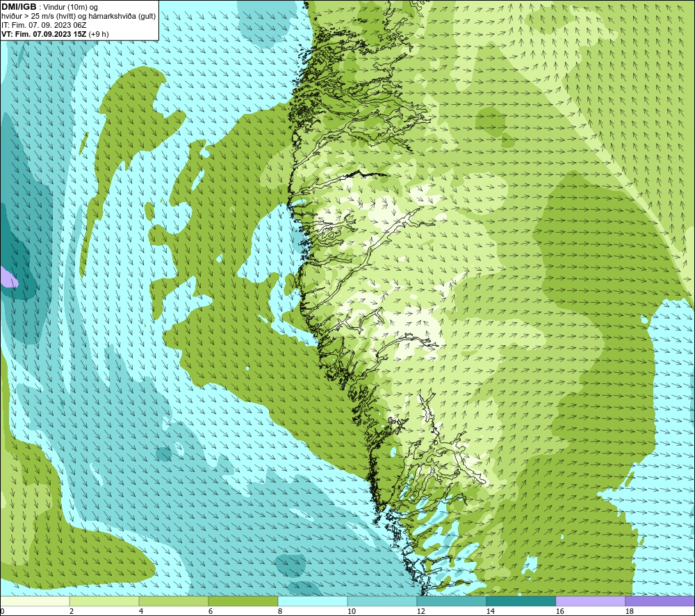The width and height of the screenshot is (695, 616).
Task: Click the '(+9 h)' forecast offset text
Action: pyautogui.click(x=99, y=34)
